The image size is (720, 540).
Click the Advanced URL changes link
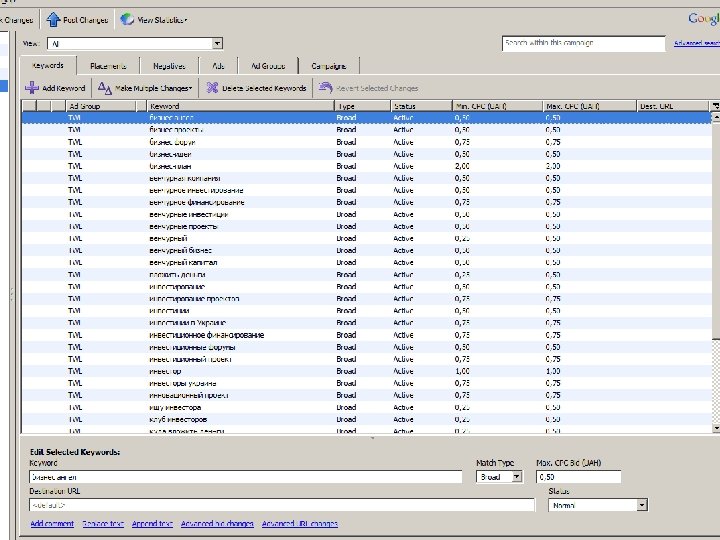[x=300, y=524]
